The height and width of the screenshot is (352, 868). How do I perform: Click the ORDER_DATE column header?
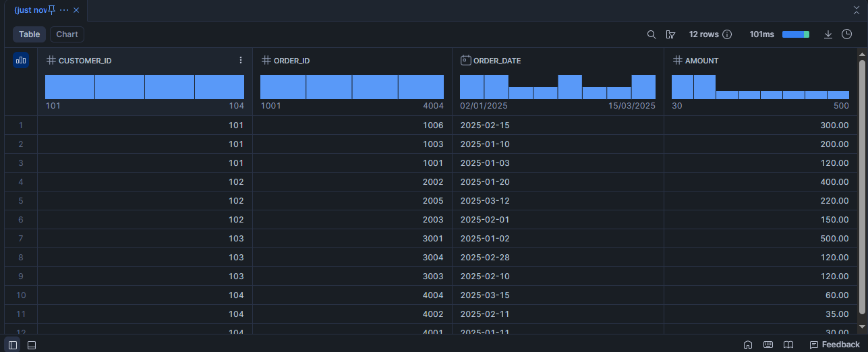[x=496, y=61]
